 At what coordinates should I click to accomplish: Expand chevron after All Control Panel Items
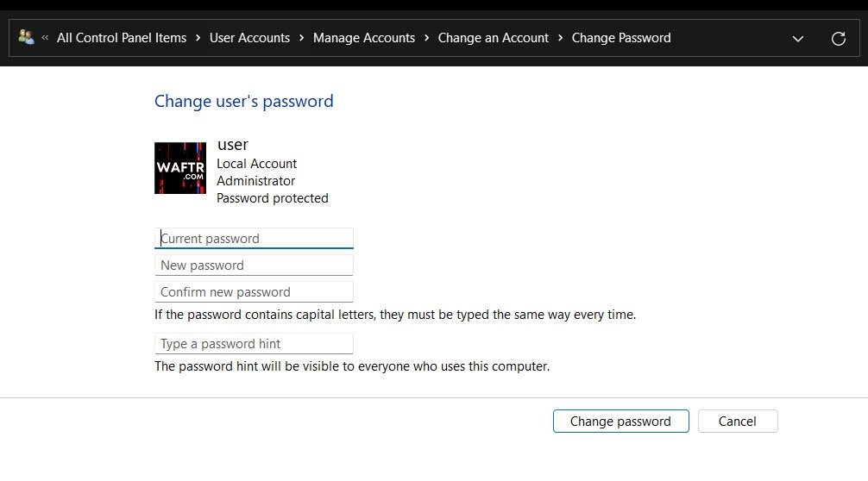pyautogui.click(x=198, y=38)
